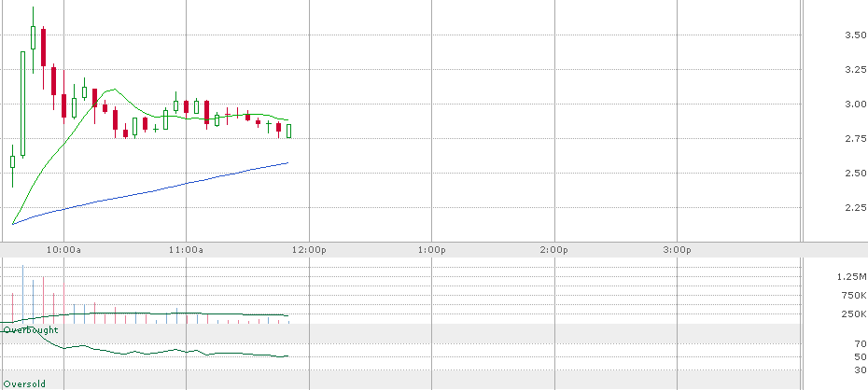Image resolution: width=868 pixels, height=390 pixels.
Task: Click the 2.50 price axis label
Action: 855,174
